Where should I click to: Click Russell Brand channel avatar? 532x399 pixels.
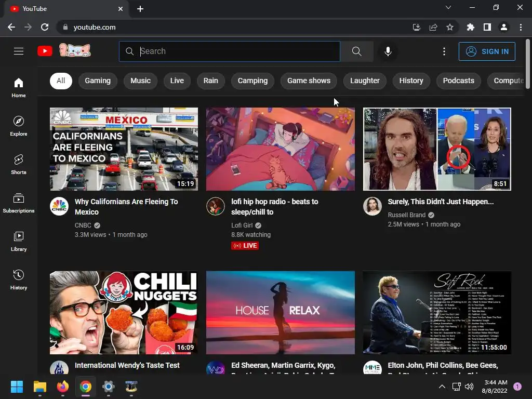pos(372,206)
